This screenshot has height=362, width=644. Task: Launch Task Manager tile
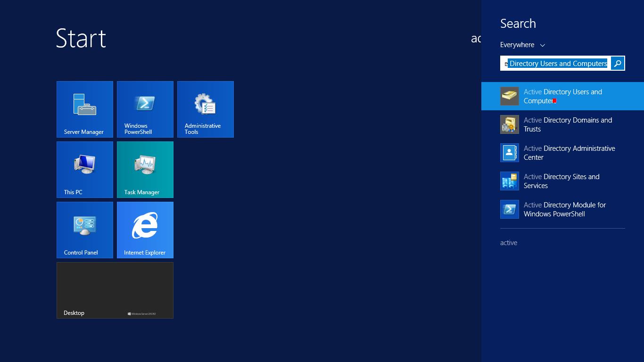145,169
